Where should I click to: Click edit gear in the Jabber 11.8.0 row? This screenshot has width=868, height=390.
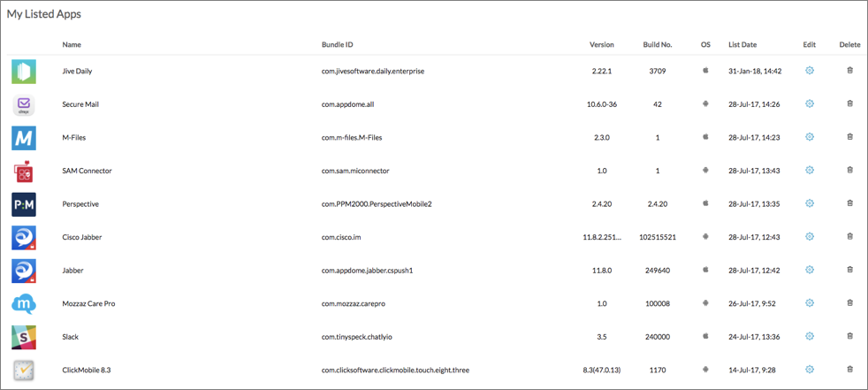tap(810, 269)
